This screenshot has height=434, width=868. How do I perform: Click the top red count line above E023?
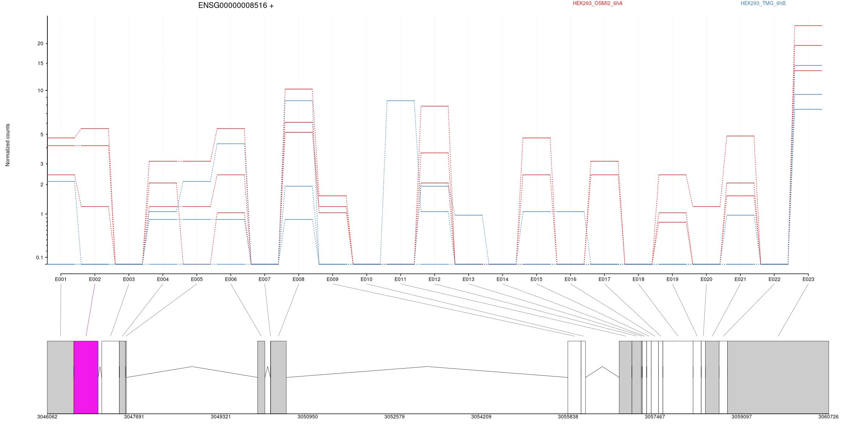[x=808, y=26]
